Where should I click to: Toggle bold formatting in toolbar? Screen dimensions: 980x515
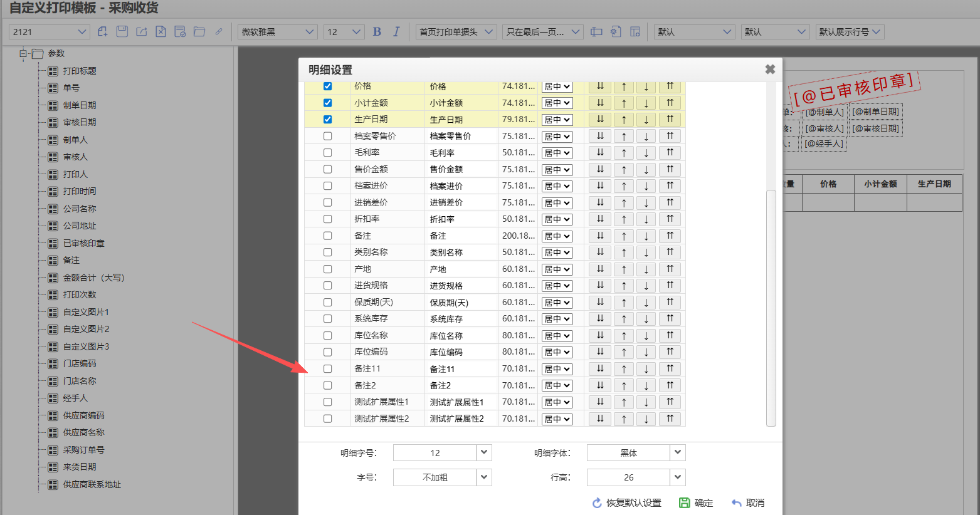pyautogui.click(x=377, y=32)
